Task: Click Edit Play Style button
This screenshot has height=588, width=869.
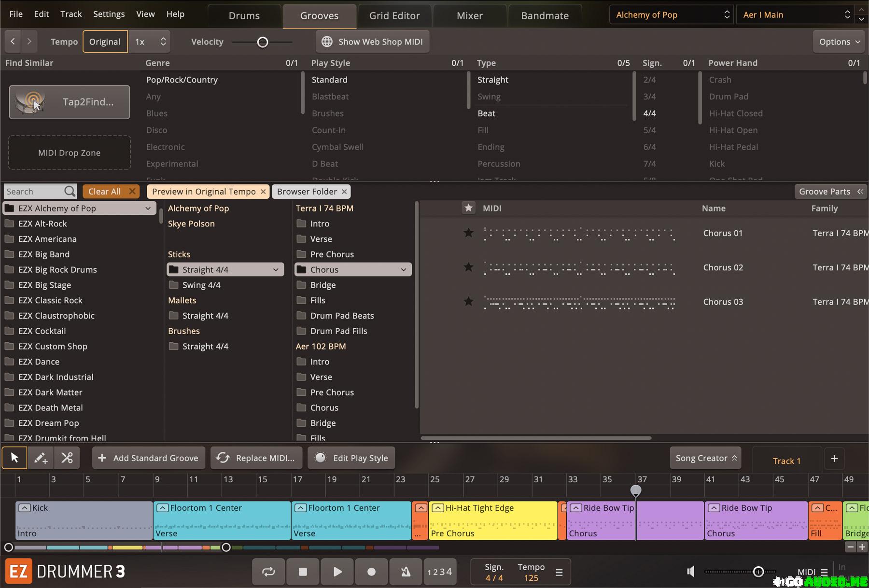Action: click(x=351, y=458)
